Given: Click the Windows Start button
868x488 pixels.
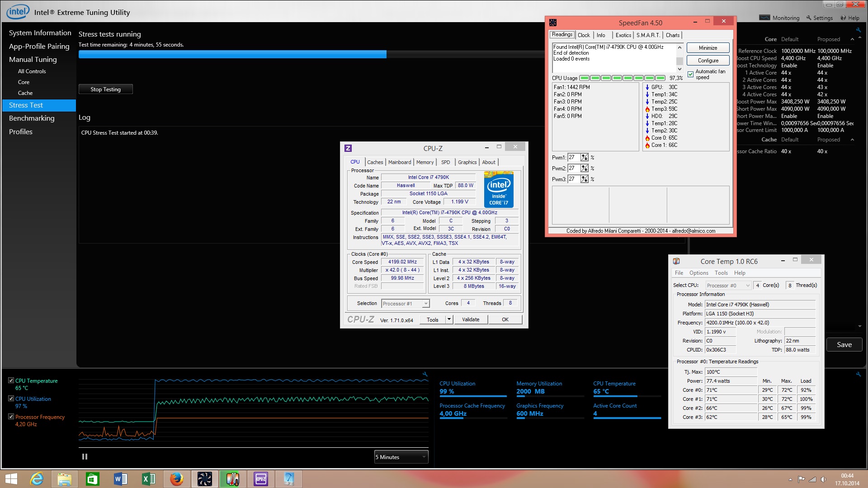Looking at the screenshot, I should click(11, 479).
